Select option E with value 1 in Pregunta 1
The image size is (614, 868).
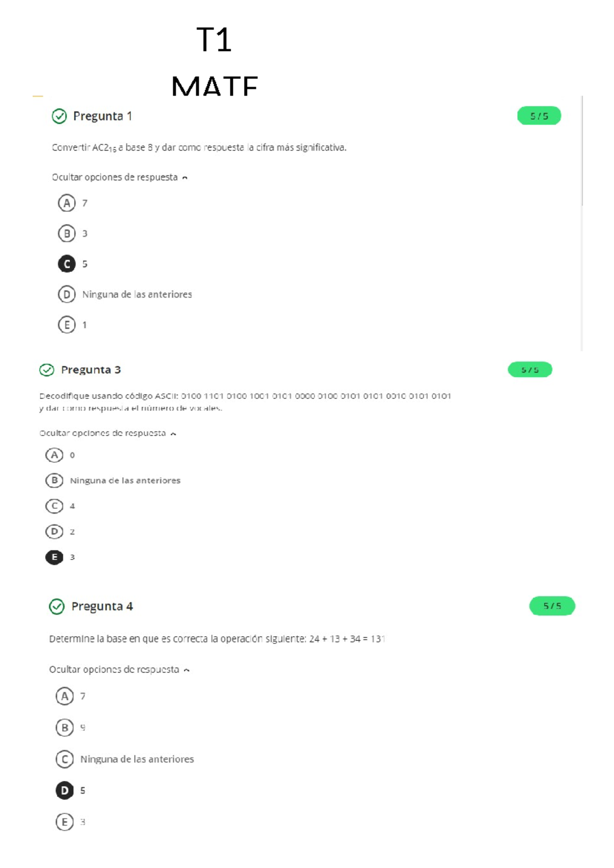[x=67, y=324]
